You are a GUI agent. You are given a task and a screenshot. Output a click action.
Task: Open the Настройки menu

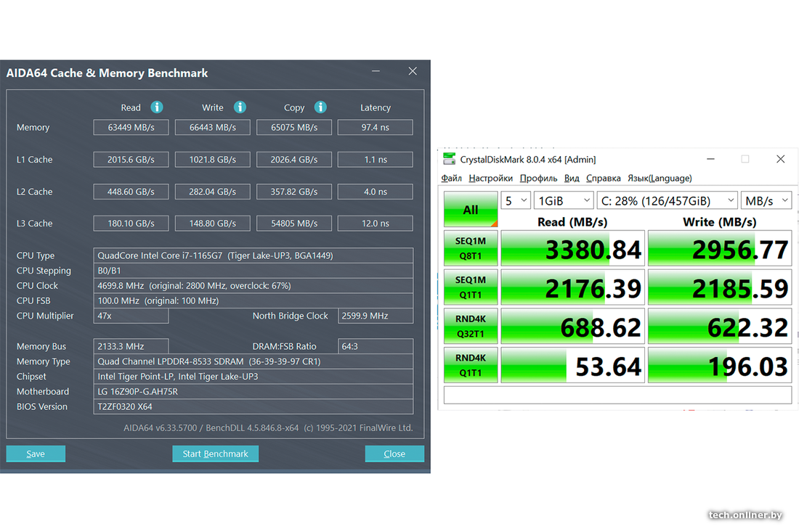tap(491, 179)
